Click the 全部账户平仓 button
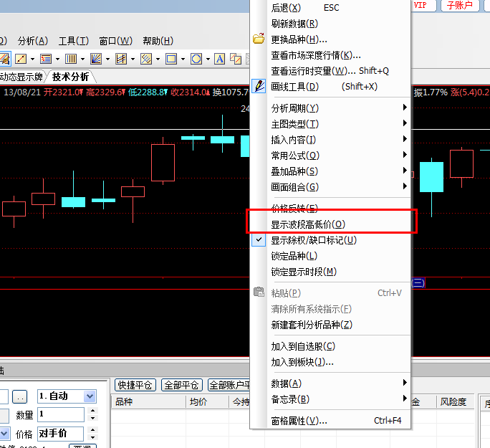490x448 pixels. 229,385
